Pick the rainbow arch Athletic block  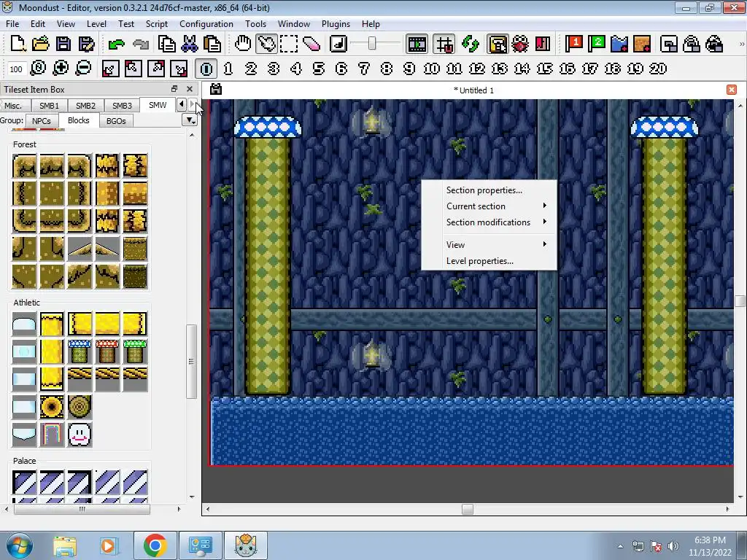52,435
